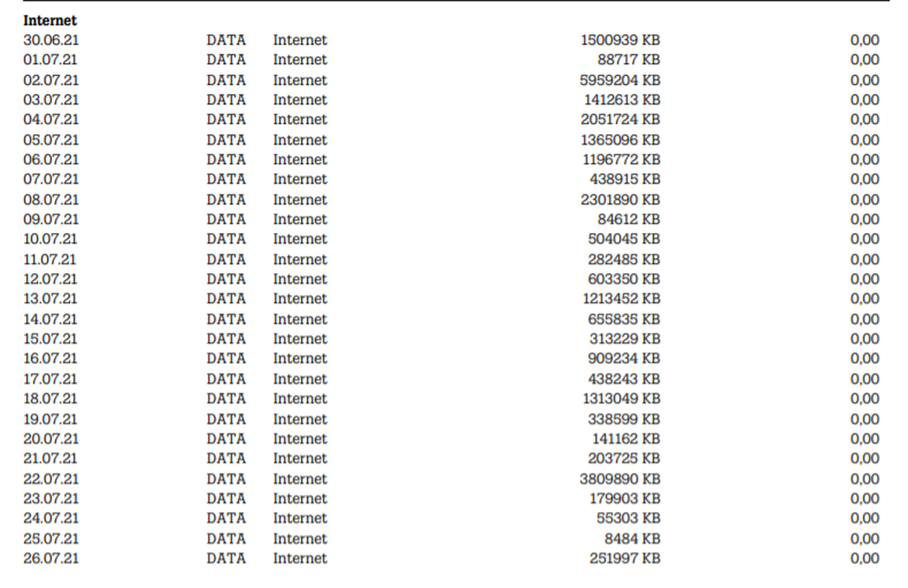Image resolution: width=908 pixels, height=588 pixels.
Task: Click the 5959204 KB data amount
Action: (x=620, y=80)
